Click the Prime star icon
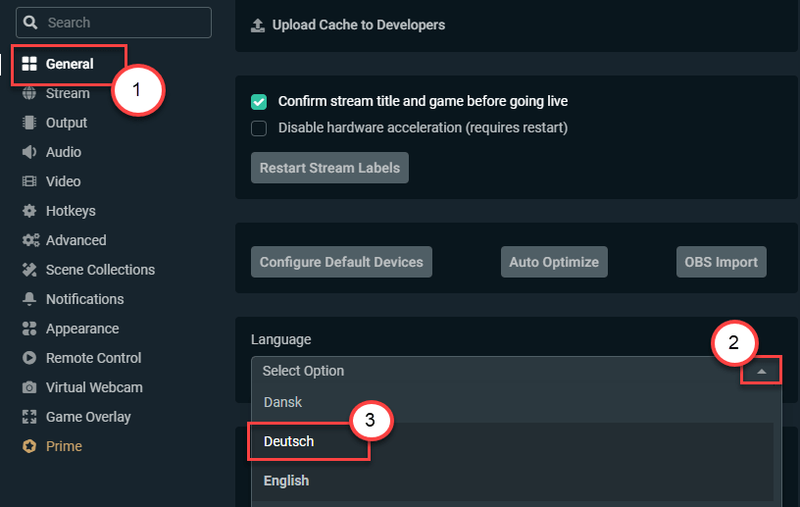This screenshot has height=507, width=800. pyautogui.click(x=29, y=446)
